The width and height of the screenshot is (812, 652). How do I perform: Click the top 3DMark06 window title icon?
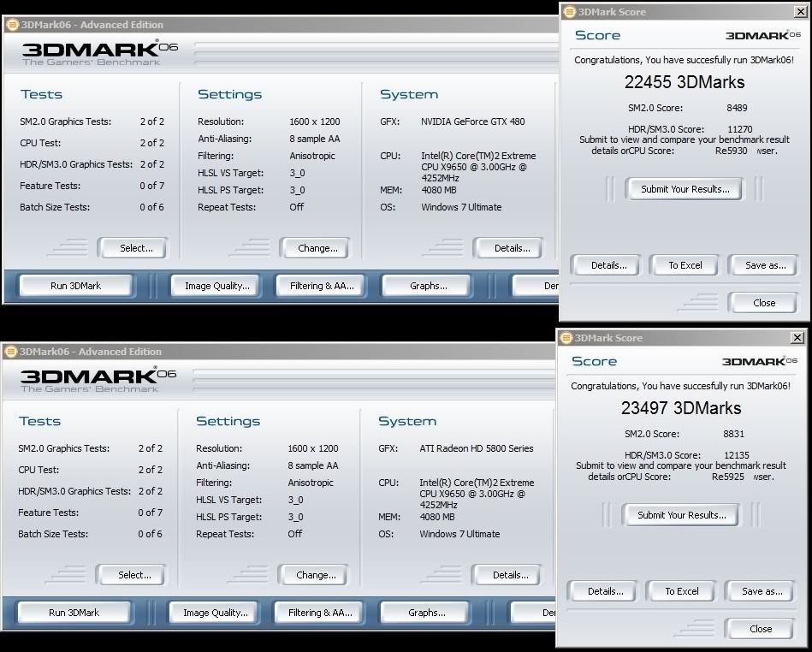tap(12, 24)
